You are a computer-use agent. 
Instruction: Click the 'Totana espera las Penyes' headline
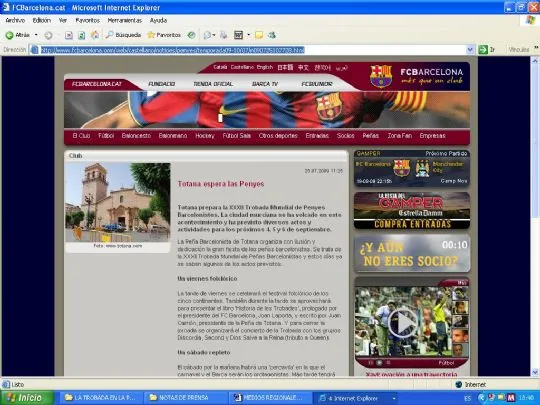tap(221, 184)
